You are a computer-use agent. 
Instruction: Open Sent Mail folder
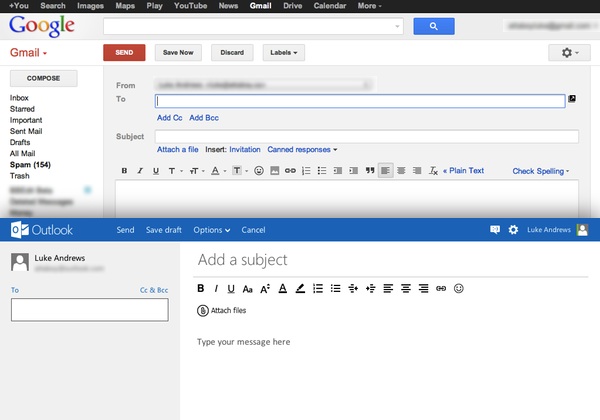coord(26,131)
